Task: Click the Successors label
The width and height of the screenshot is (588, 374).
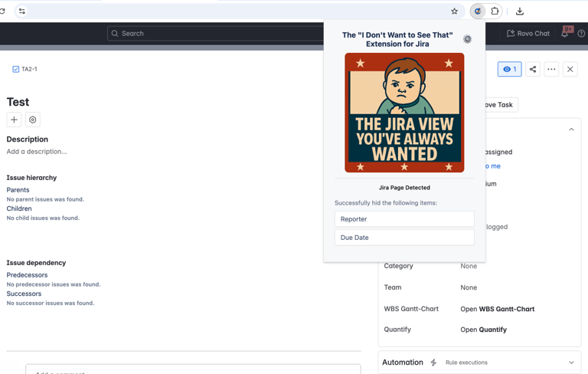Action: point(24,294)
